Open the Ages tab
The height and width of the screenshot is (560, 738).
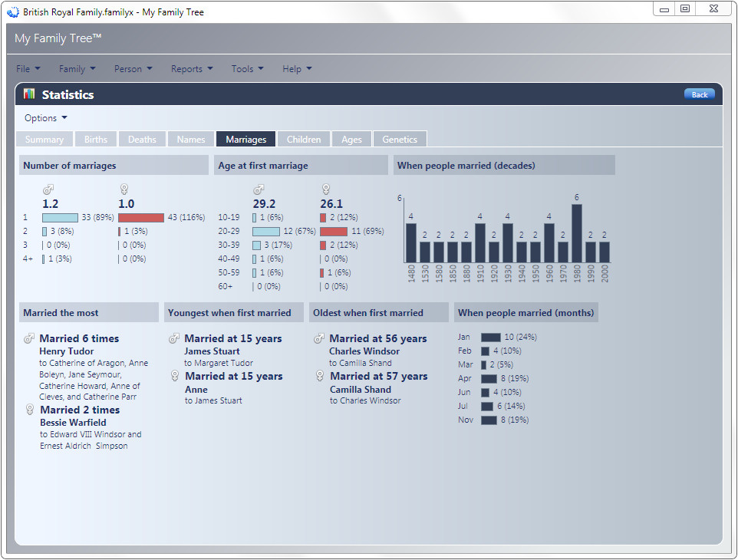click(x=351, y=140)
